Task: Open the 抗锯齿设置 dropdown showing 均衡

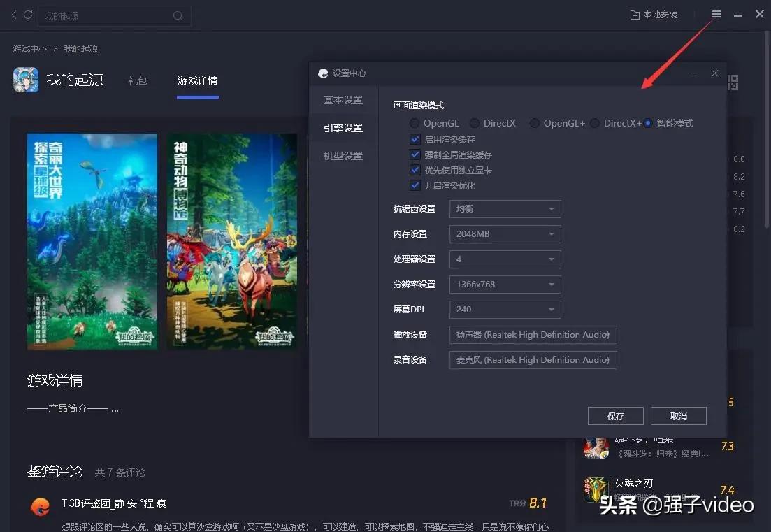Action: [x=505, y=208]
